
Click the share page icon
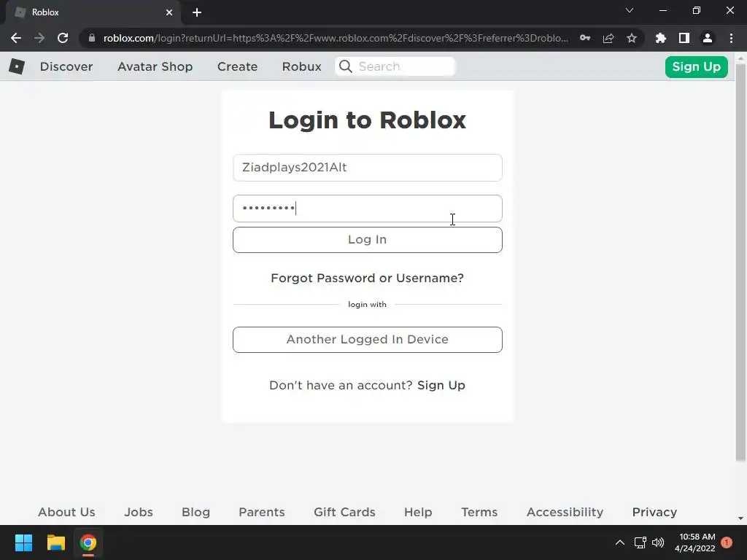pos(608,38)
